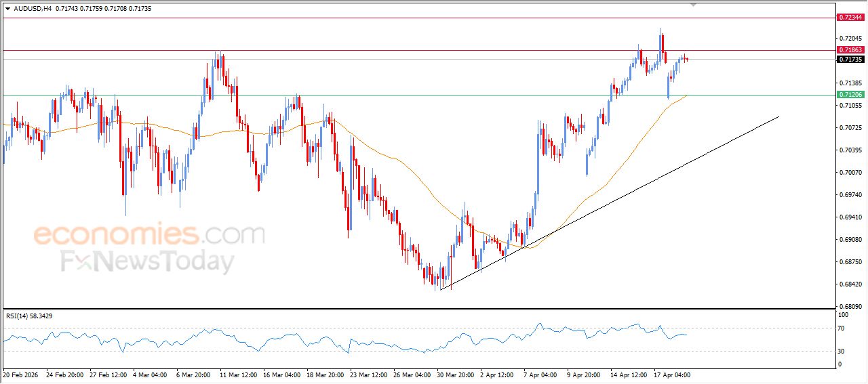Viewport: 868px width, 384px height.
Task: Select the red 0.71863 resistance price tag
Action: click(850, 50)
